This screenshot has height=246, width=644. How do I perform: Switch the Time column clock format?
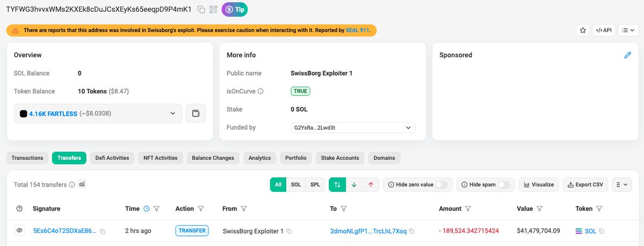147,208
